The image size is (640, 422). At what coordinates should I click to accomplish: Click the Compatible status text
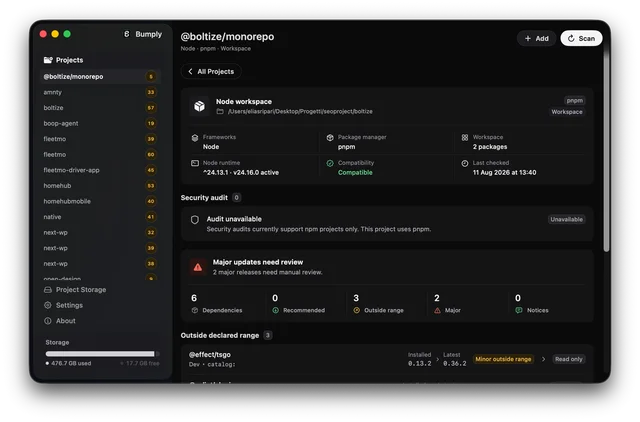(x=355, y=173)
